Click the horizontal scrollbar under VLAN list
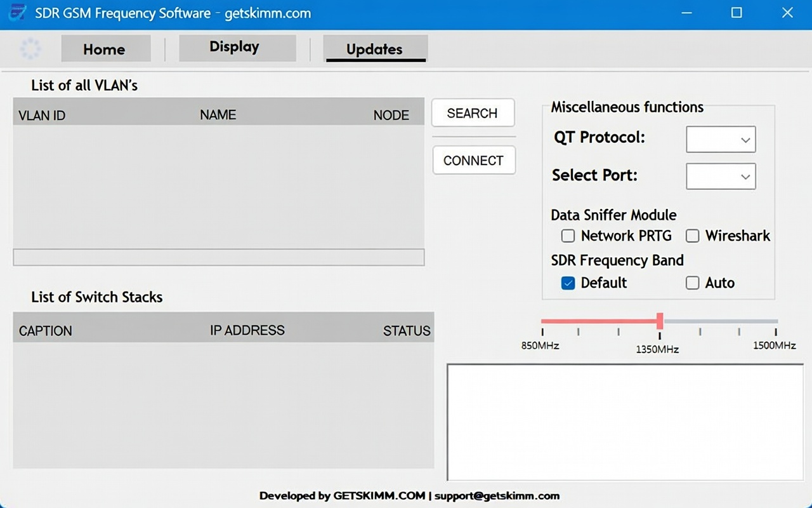Screen dimensions: 812x508 pyautogui.click(x=218, y=257)
